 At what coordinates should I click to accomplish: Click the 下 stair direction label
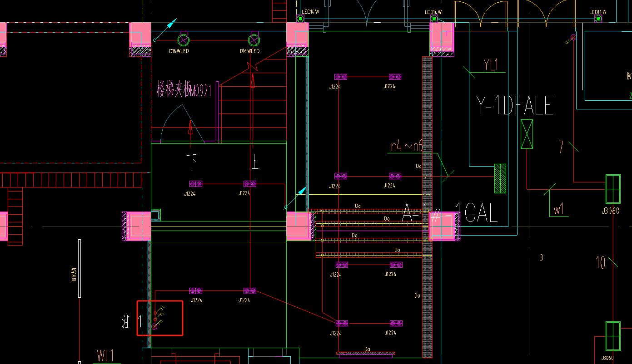point(193,161)
